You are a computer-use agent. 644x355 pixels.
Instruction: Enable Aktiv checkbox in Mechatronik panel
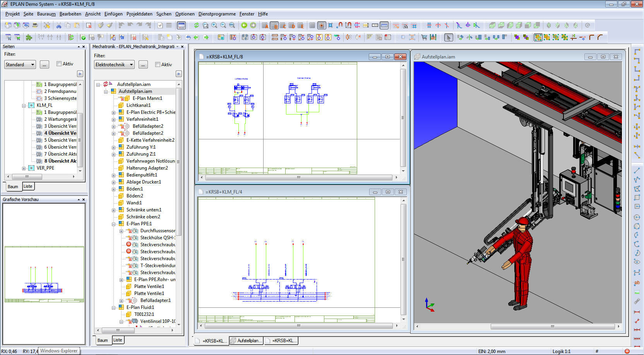(158, 65)
